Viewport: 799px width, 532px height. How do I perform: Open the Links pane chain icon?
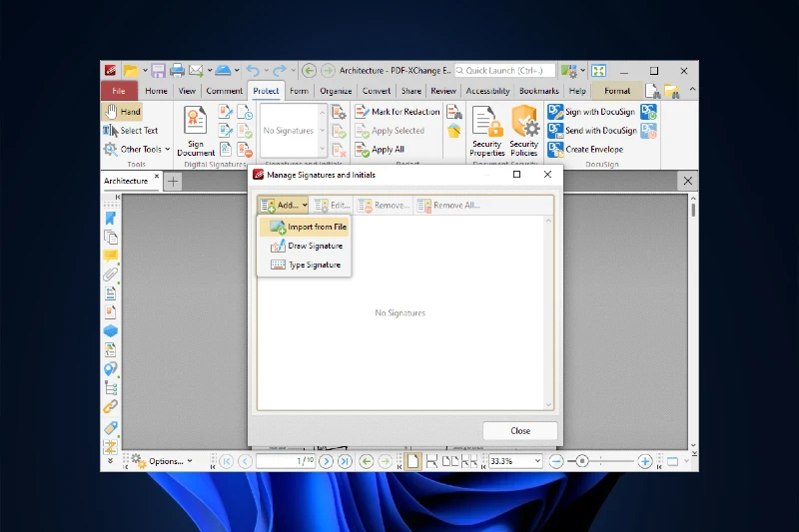pos(111,407)
